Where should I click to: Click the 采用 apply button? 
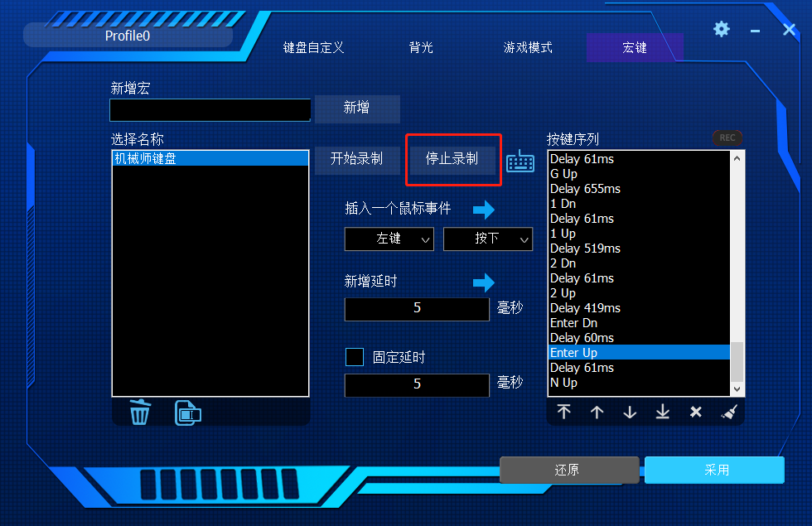tap(714, 470)
